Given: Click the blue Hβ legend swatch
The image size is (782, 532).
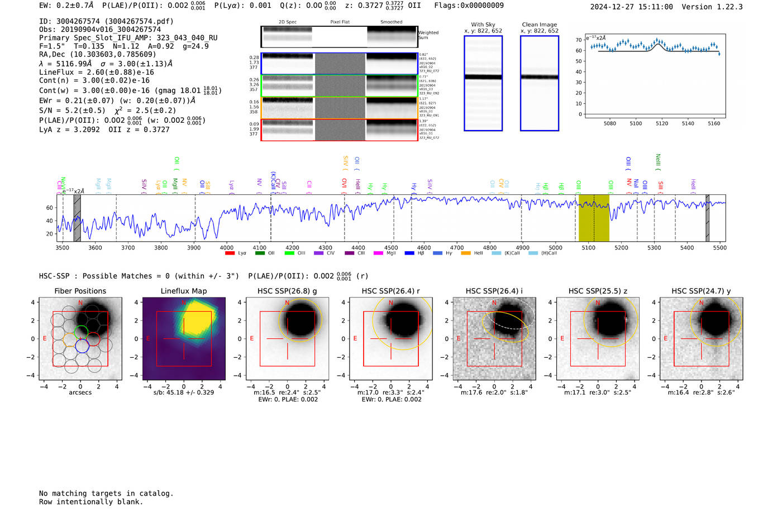Looking at the screenshot, I should click(x=409, y=253).
